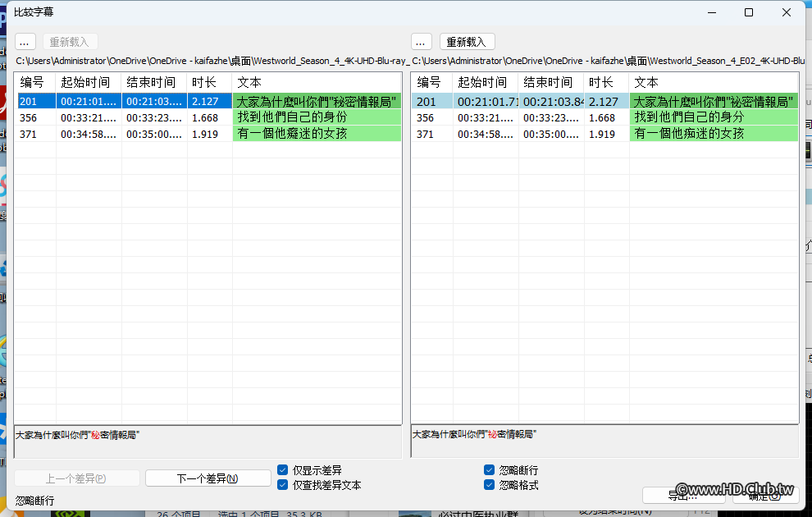Viewport: 812px width, 517px height.
Task: Toggle the 忽略格式 checkbox
Action: (489, 485)
